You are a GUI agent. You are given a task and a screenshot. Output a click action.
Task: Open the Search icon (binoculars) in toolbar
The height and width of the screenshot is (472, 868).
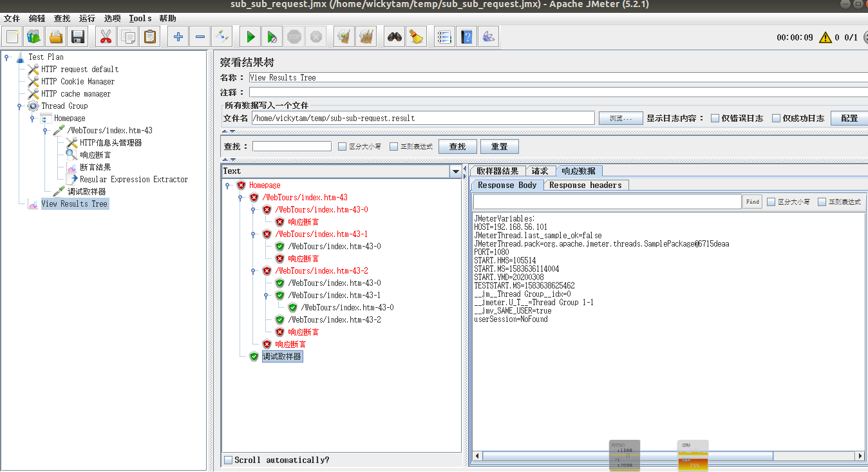395,36
